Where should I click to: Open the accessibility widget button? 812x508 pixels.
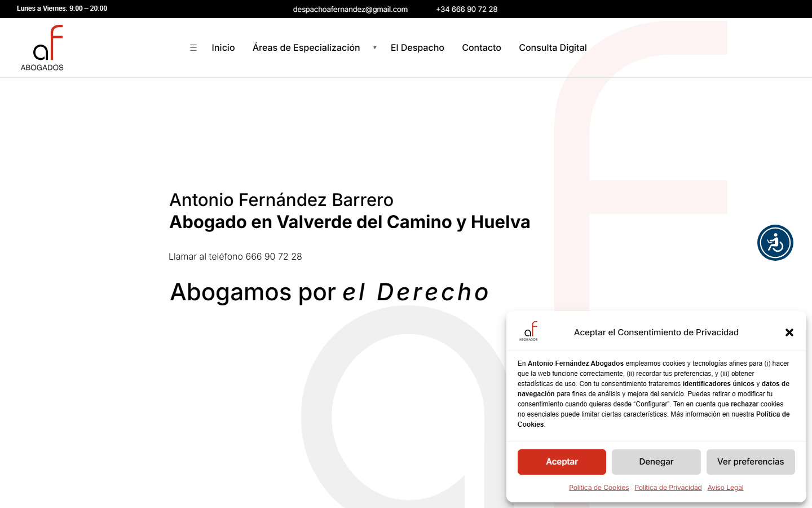(775, 243)
